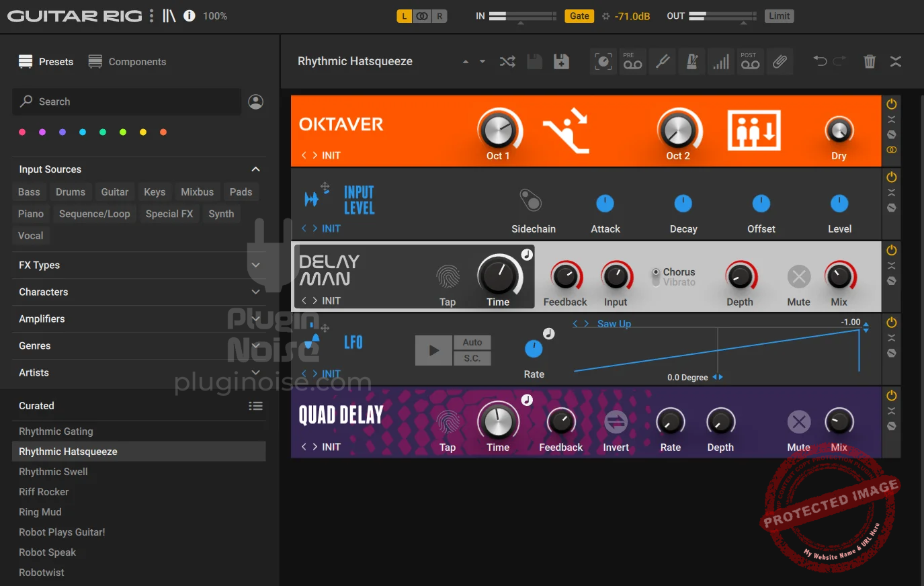Open the POST tapedeck
Viewport: 924px width, 586px height.
(x=750, y=62)
